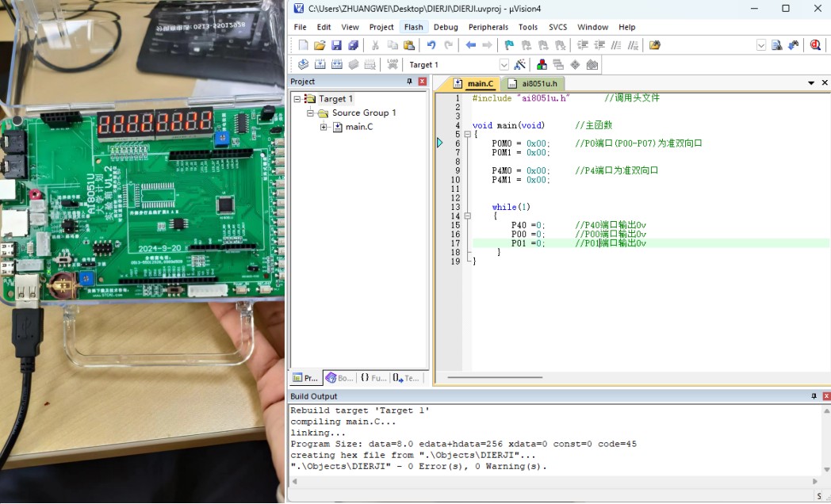Image resolution: width=831 pixels, height=504 pixels.
Task: Open the Tools menu
Action: click(x=528, y=27)
